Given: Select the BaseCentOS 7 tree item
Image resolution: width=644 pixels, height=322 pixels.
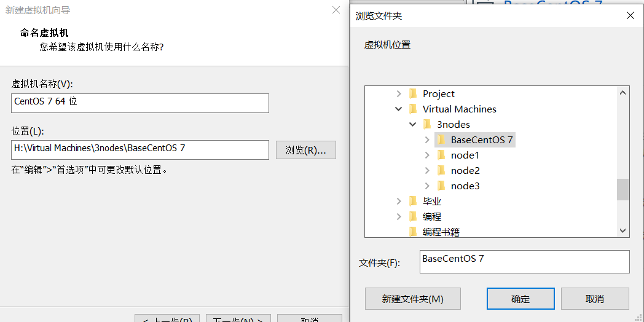Looking at the screenshot, I should click(x=482, y=139).
